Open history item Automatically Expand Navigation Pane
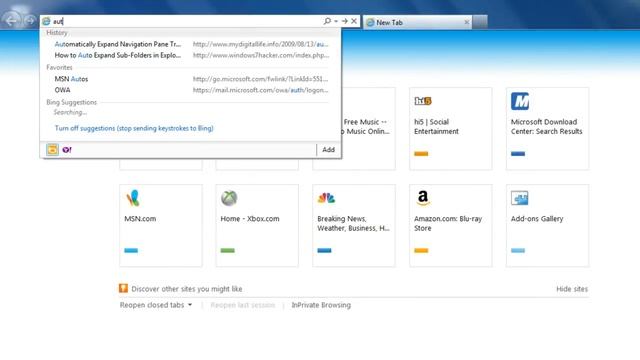 click(x=118, y=44)
